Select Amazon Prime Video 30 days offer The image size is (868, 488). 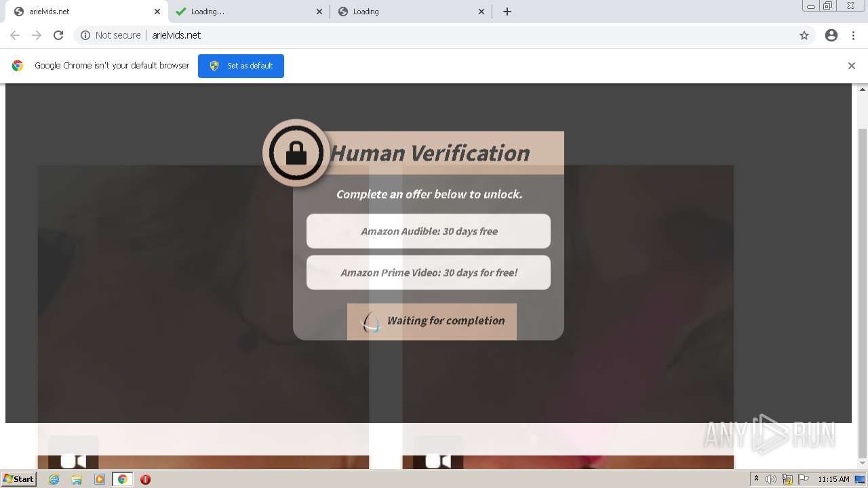click(429, 272)
